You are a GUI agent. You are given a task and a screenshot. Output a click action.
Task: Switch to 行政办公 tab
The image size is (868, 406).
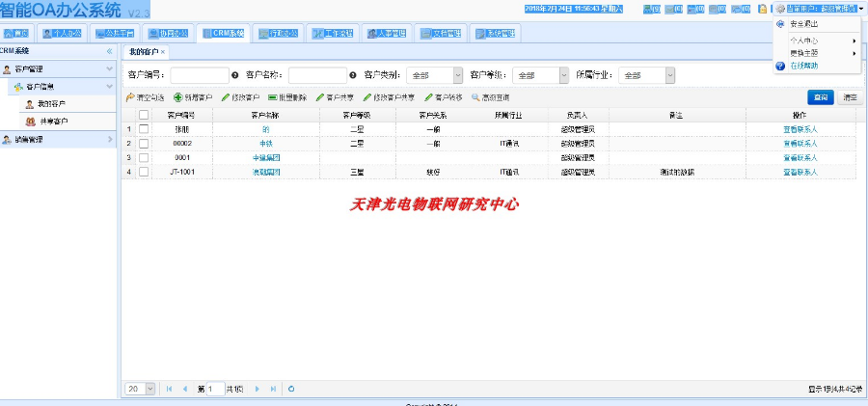coord(278,33)
